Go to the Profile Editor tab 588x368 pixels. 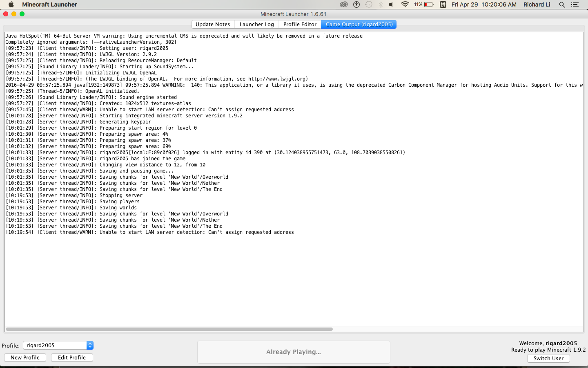coord(300,24)
